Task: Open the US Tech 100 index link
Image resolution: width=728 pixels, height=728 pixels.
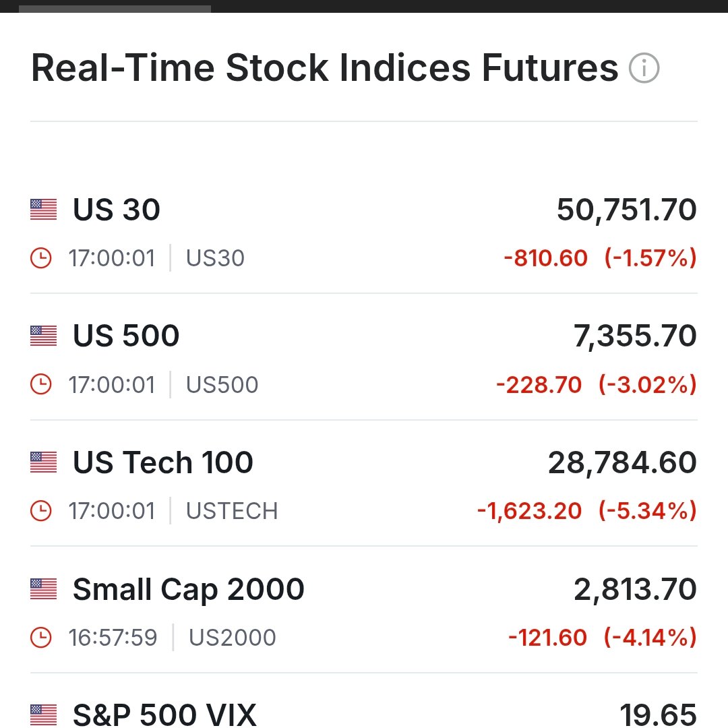Action: 163,462
